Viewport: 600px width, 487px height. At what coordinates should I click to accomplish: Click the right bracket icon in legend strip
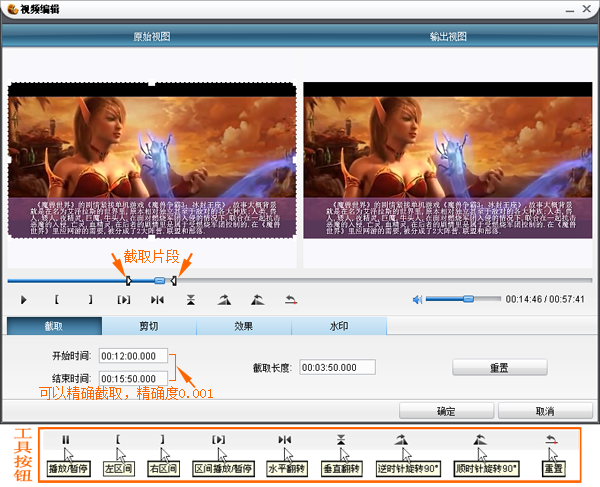(163, 440)
